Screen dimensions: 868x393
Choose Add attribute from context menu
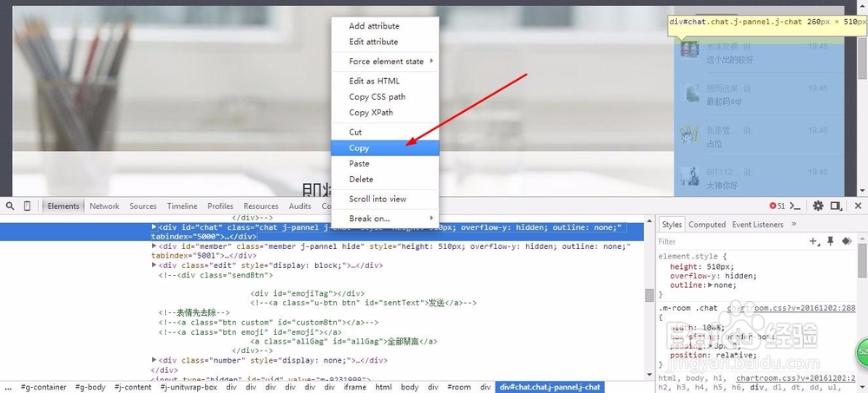tap(385, 26)
